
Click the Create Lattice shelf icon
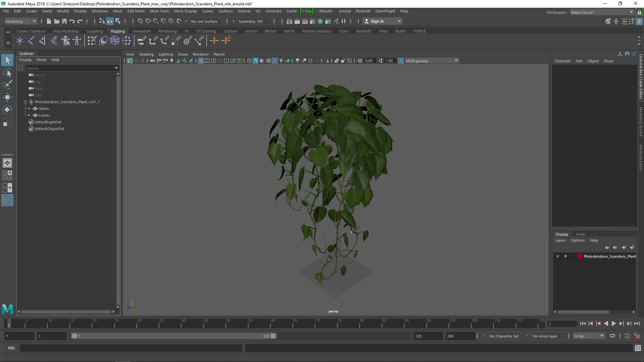click(x=115, y=41)
